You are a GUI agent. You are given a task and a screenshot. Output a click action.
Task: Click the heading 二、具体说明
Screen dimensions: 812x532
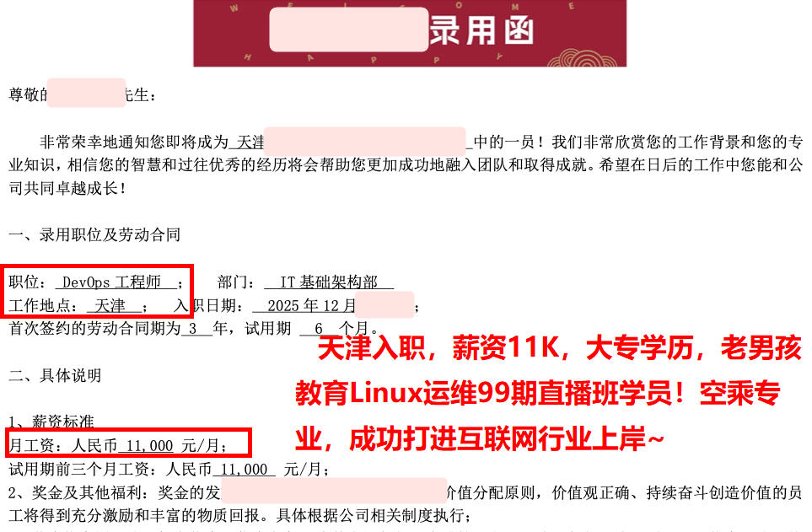tap(55, 375)
